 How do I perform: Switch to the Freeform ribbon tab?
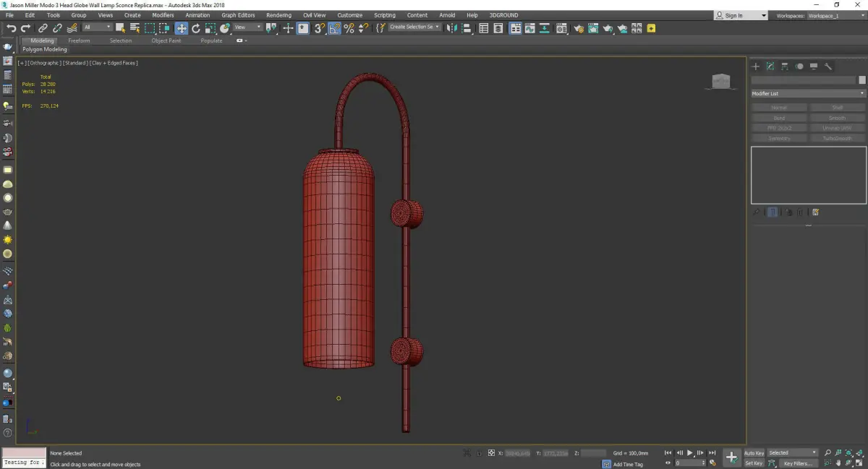coord(79,40)
